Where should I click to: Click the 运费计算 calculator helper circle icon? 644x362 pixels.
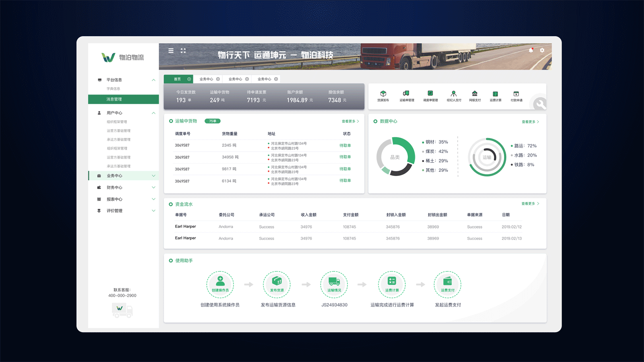coord(392,284)
